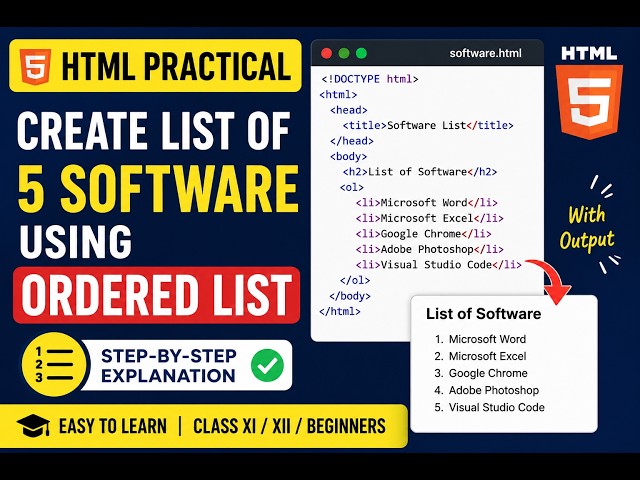640x480 pixels.
Task: Click the opening <head> tag line
Action: [x=349, y=110]
